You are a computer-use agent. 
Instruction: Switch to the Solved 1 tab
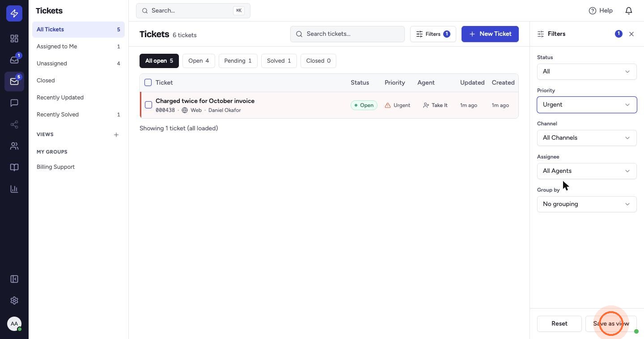click(x=279, y=61)
